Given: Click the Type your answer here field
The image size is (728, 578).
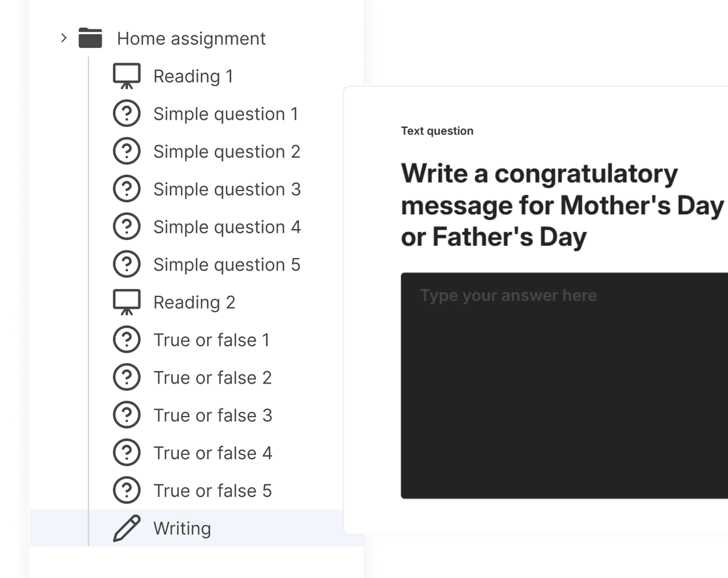Looking at the screenshot, I should point(564,386).
